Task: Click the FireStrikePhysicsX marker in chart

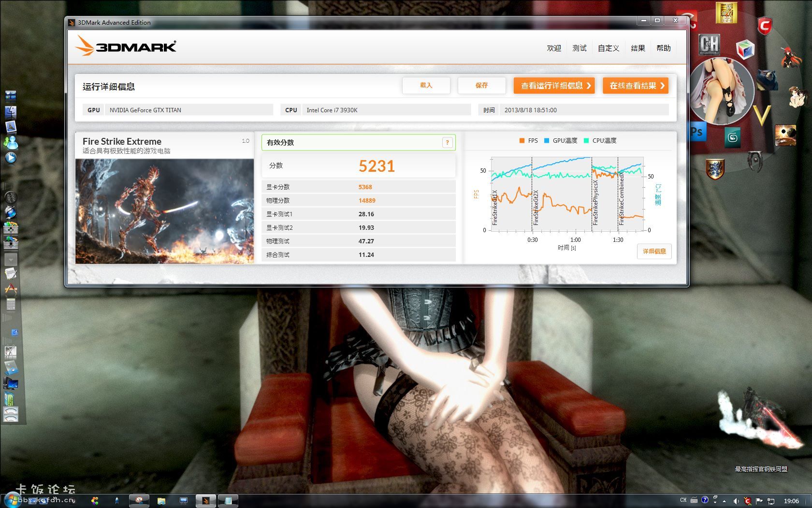Action: (x=595, y=203)
